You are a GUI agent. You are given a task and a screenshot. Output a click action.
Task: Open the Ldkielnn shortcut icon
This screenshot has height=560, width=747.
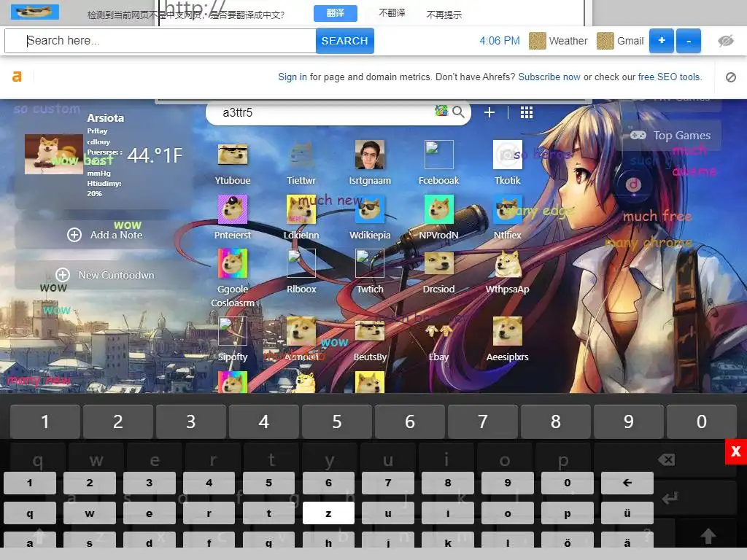pyautogui.click(x=301, y=209)
